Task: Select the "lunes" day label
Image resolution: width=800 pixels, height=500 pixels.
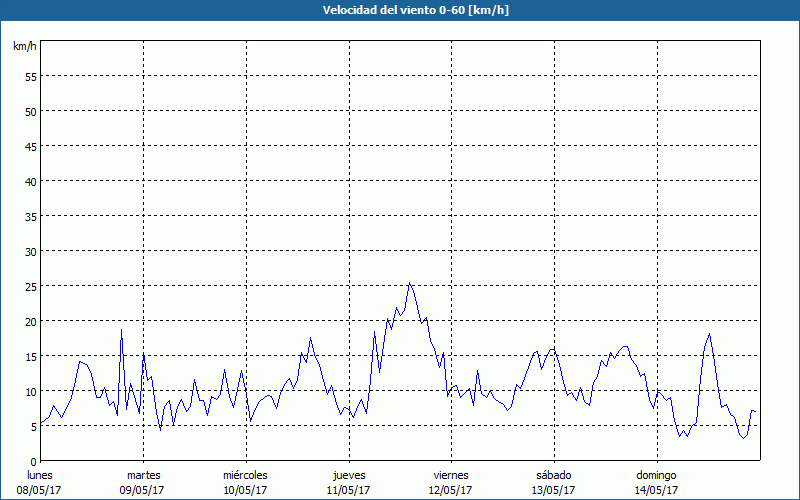Action: coord(40,475)
